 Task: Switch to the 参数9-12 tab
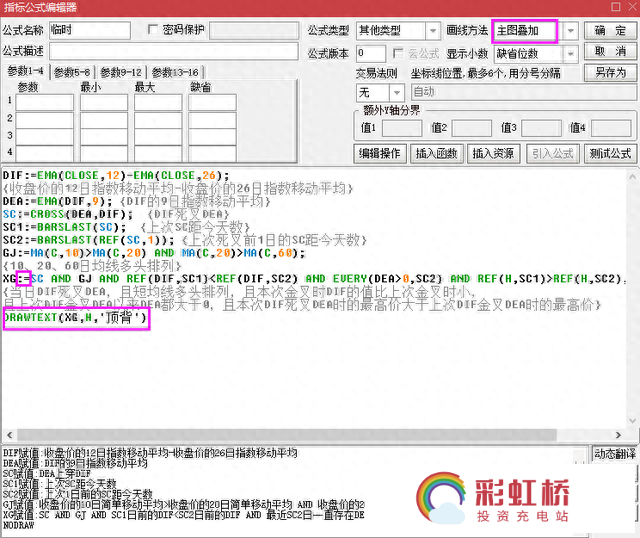(x=121, y=73)
